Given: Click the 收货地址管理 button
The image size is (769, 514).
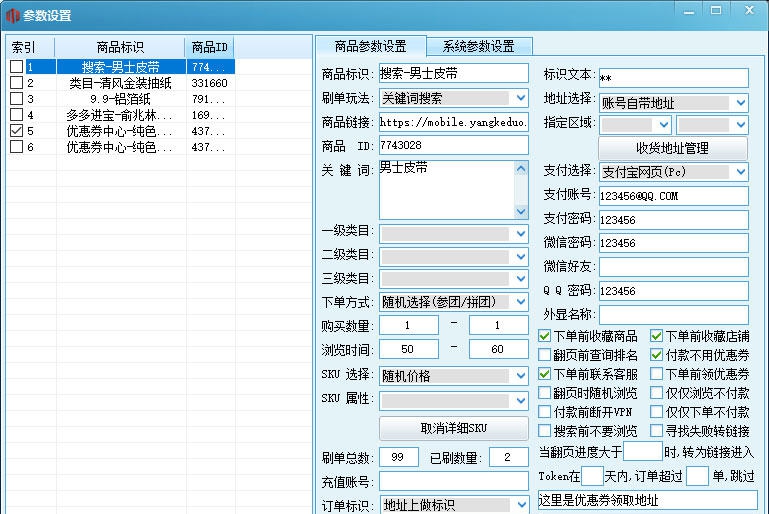Looking at the screenshot, I should (672, 148).
